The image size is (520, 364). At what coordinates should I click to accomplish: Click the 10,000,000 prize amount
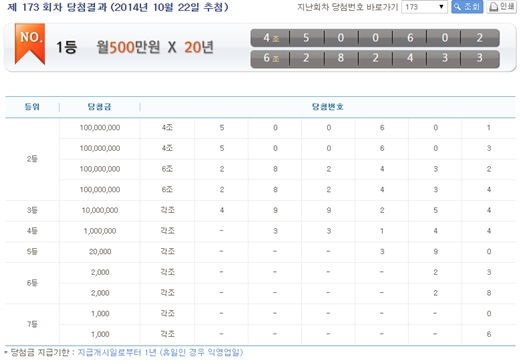pos(100,210)
